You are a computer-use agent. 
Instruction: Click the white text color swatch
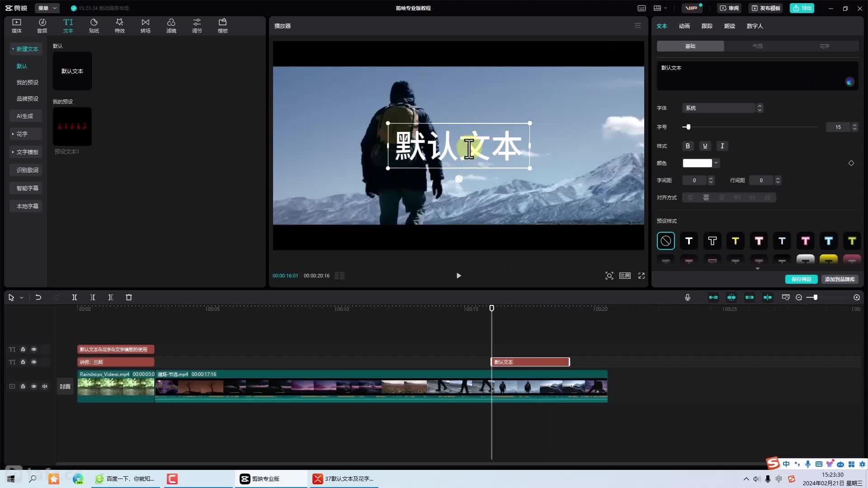(697, 163)
